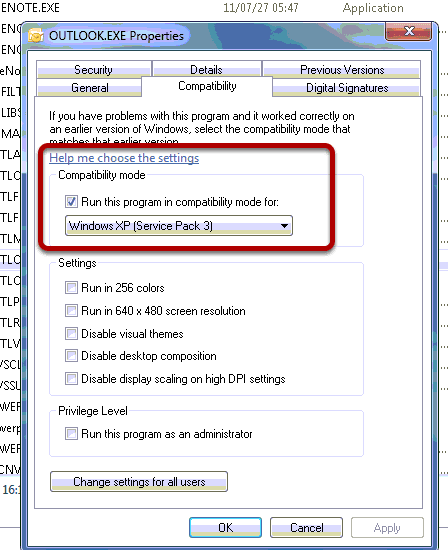This screenshot has height=550, width=448.
Task: Confirm with the OK button
Action: pyautogui.click(x=225, y=527)
